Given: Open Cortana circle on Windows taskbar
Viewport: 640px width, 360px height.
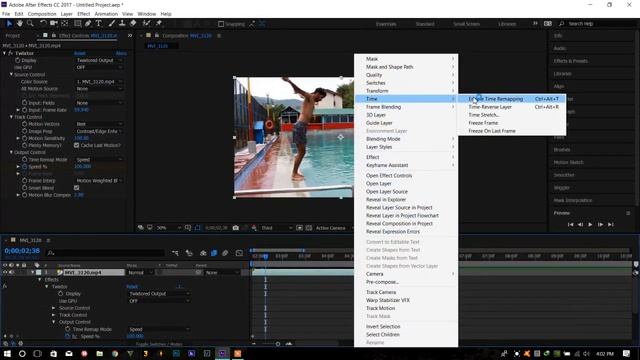Looking at the screenshot, I should (x=22, y=353).
